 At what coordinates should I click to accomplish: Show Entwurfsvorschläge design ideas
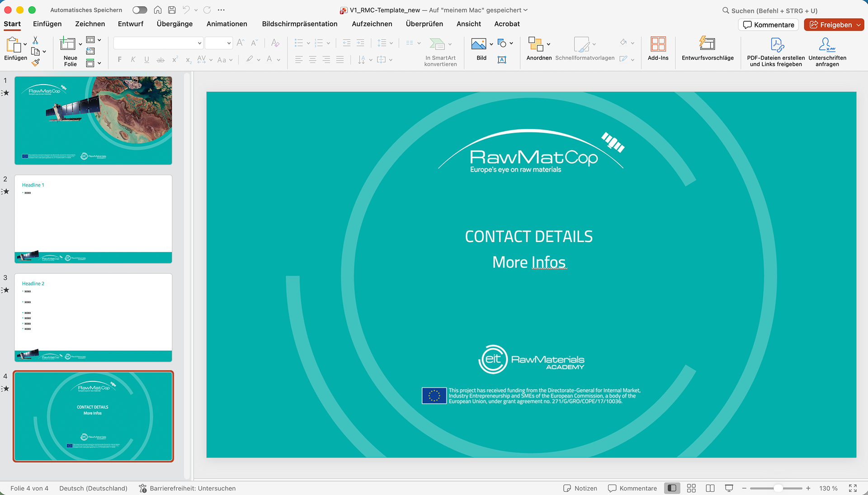(x=708, y=49)
